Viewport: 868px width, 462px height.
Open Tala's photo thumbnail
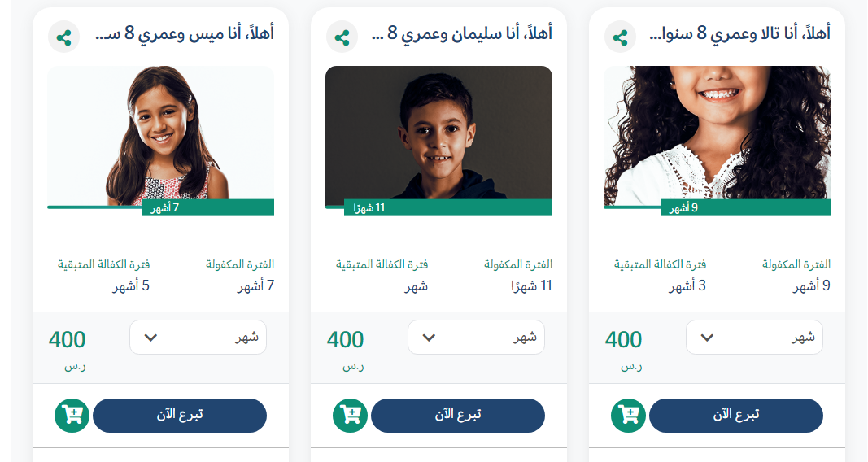point(717,134)
